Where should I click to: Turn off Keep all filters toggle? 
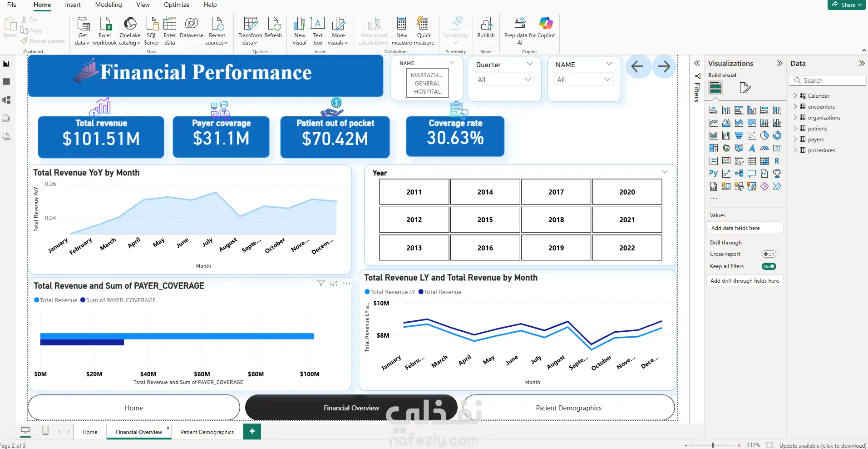pos(769,266)
